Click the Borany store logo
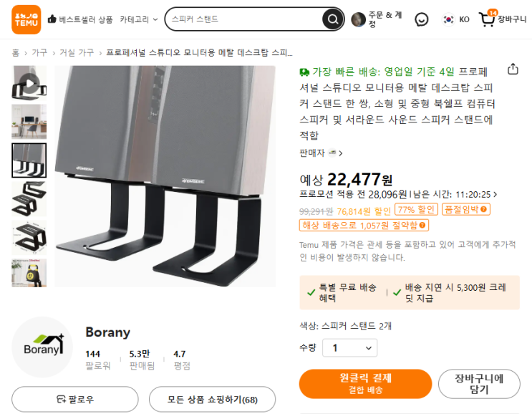The image size is (532, 414). pos(43,347)
